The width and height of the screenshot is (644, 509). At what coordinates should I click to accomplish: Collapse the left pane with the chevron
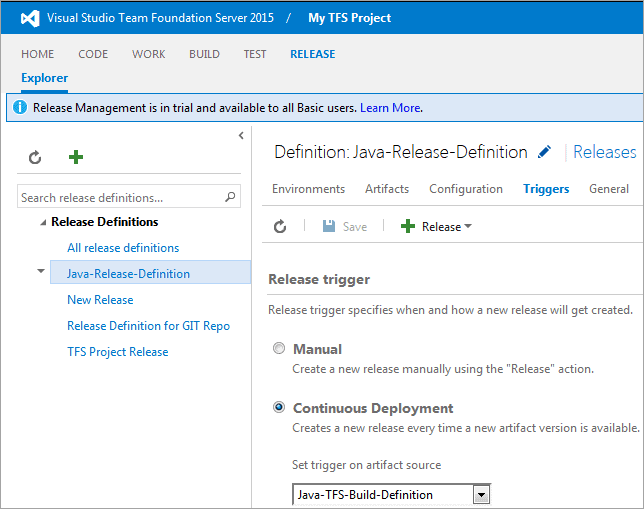[241, 135]
